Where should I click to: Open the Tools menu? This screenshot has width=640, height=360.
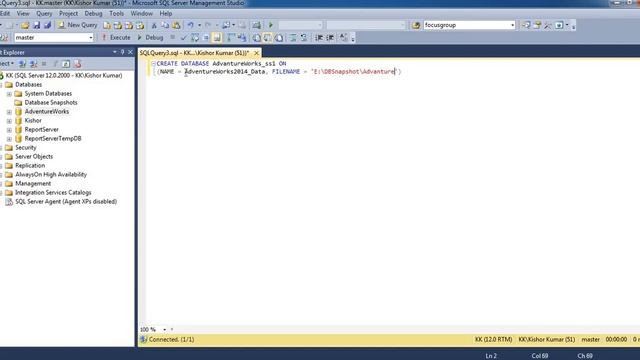click(x=116, y=13)
